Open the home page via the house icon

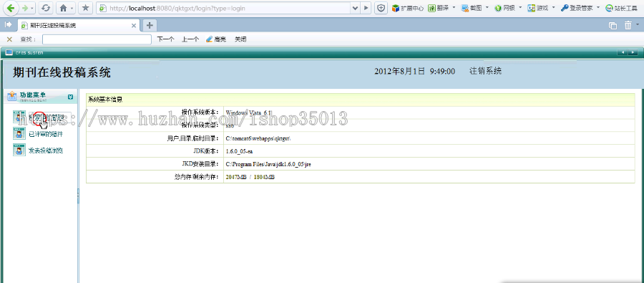point(63,8)
